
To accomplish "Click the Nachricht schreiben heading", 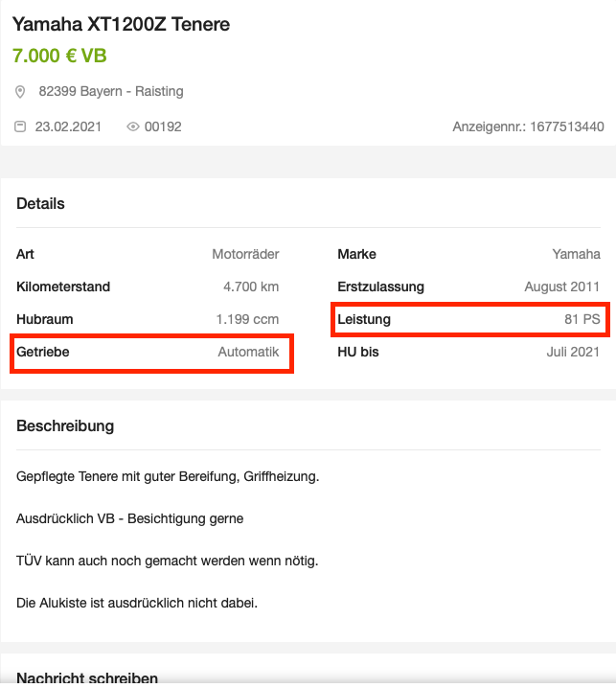I will 87,677.
